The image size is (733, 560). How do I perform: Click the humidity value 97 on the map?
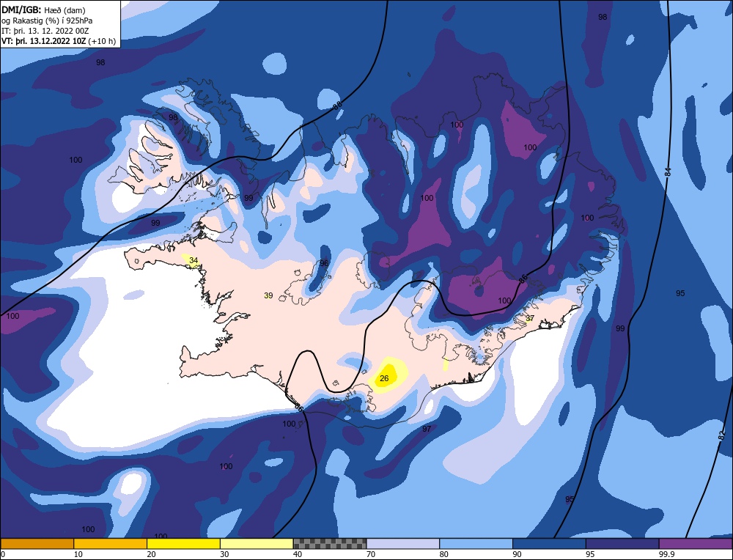point(427,429)
